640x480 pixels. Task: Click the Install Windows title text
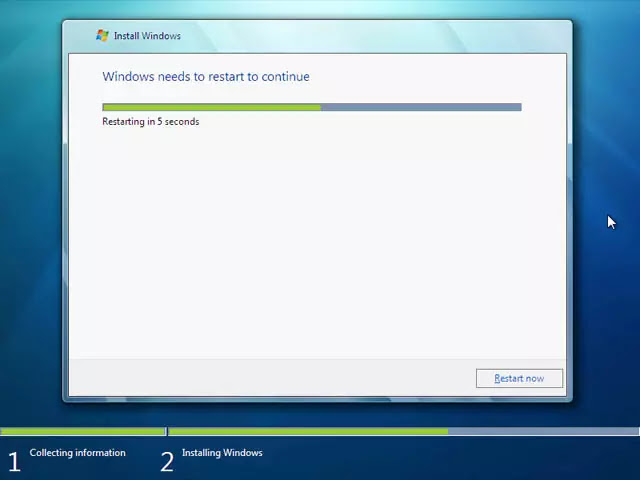147,36
